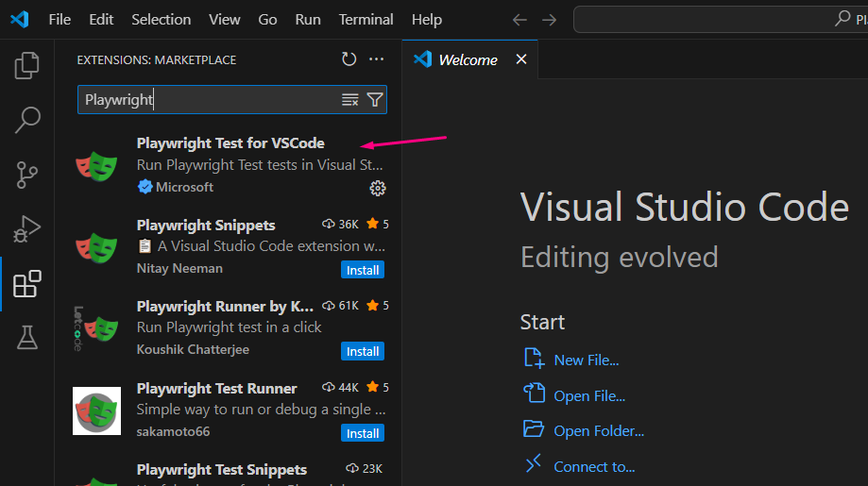The image size is (868, 486).
Task: Open the Extensions view icon
Action: click(26, 284)
